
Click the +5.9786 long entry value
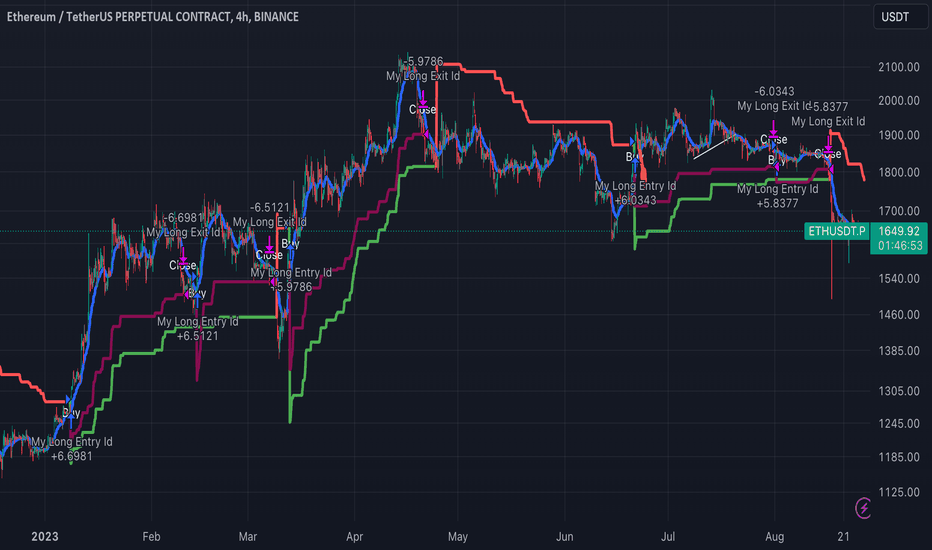click(x=291, y=287)
